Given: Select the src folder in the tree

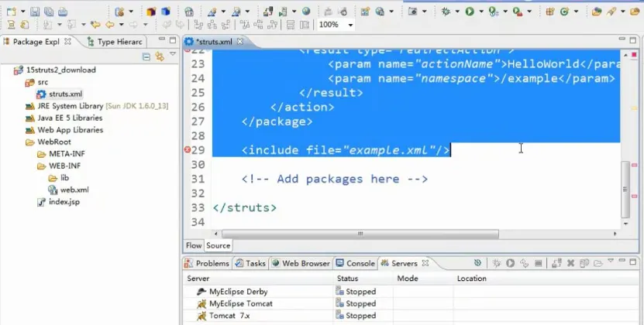Looking at the screenshot, I should [x=36, y=82].
